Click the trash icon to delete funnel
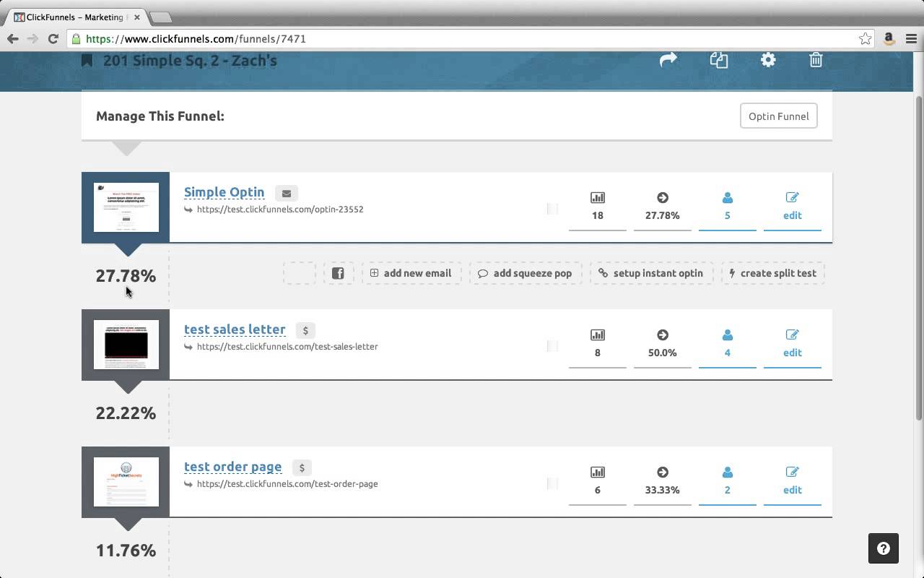 coord(816,60)
